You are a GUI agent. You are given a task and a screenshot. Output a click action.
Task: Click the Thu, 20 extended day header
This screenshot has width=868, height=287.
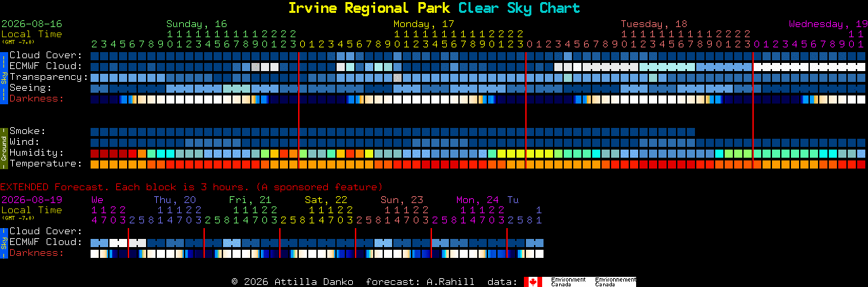pyautogui.click(x=174, y=200)
